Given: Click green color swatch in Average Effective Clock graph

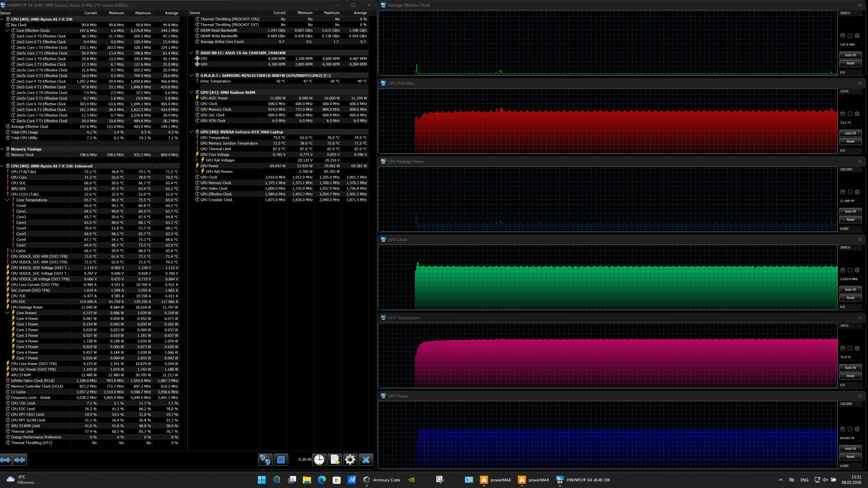Looking at the screenshot, I should pos(842,36).
